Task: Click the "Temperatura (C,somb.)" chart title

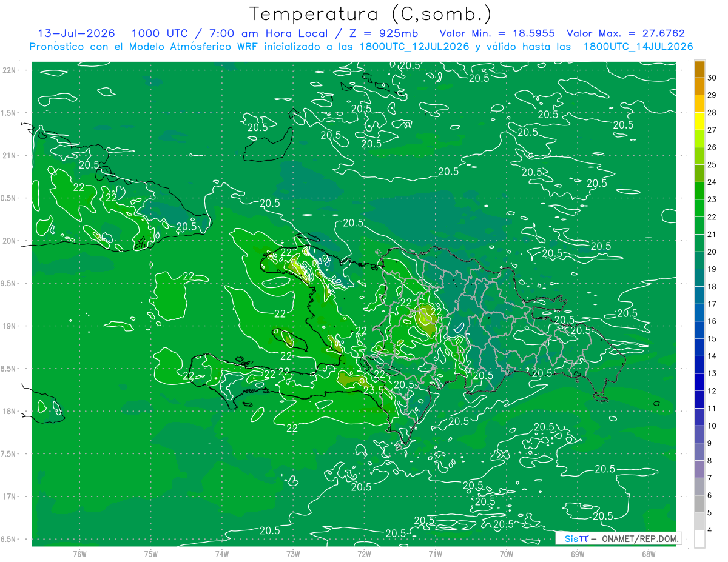Action: pyautogui.click(x=371, y=13)
